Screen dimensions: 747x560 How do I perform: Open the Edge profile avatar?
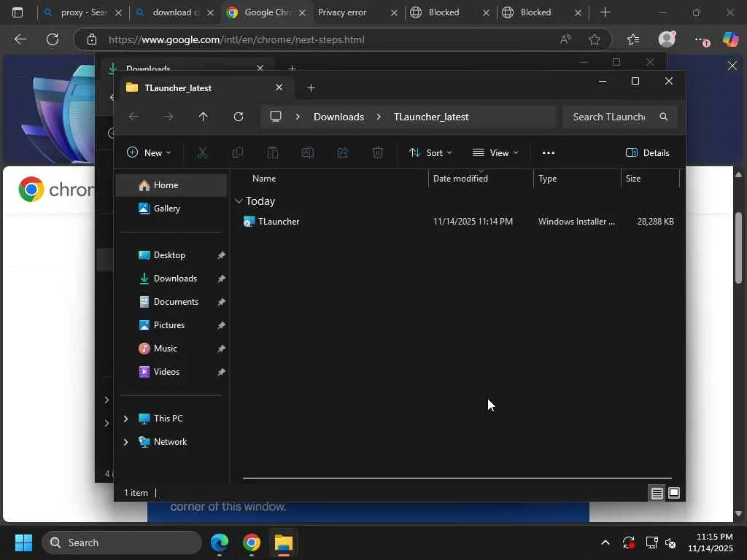[667, 39]
